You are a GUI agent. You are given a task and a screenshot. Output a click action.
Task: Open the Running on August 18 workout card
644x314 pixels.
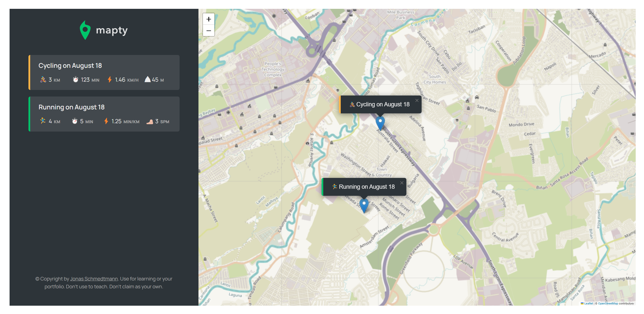click(104, 114)
